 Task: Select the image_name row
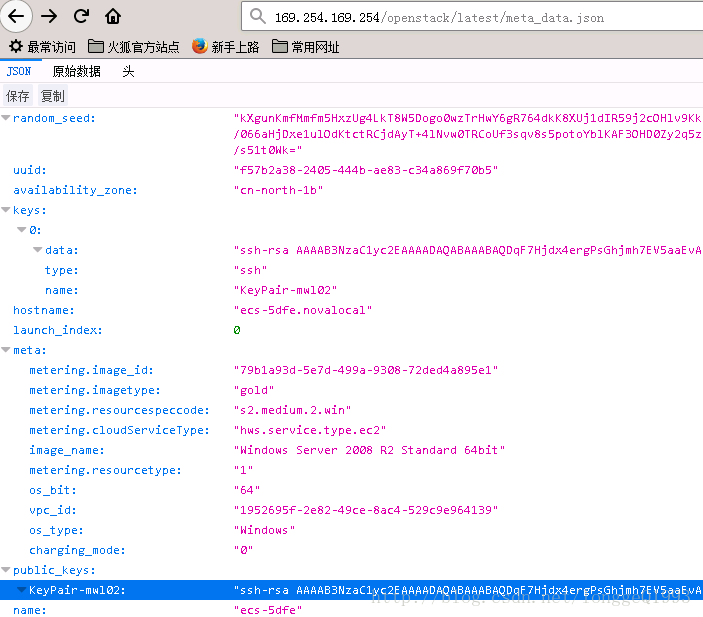pyautogui.click(x=352, y=450)
